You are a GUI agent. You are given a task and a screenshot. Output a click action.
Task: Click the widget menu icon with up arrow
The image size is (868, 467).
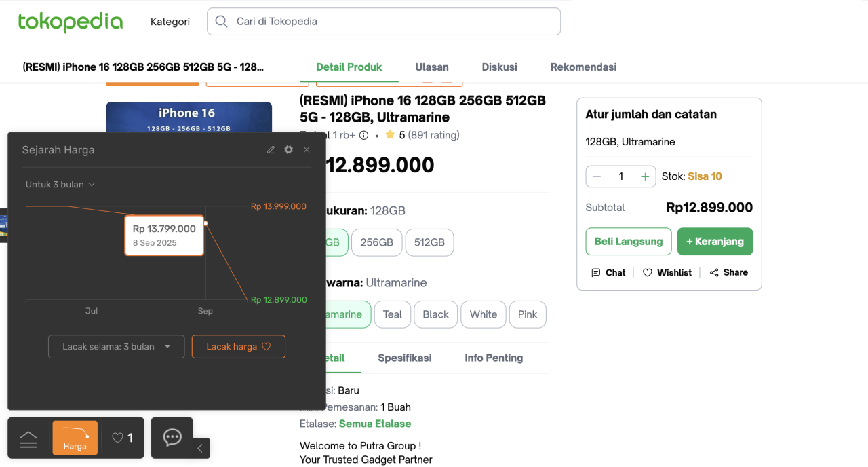pyautogui.click(x=28, y=439)
